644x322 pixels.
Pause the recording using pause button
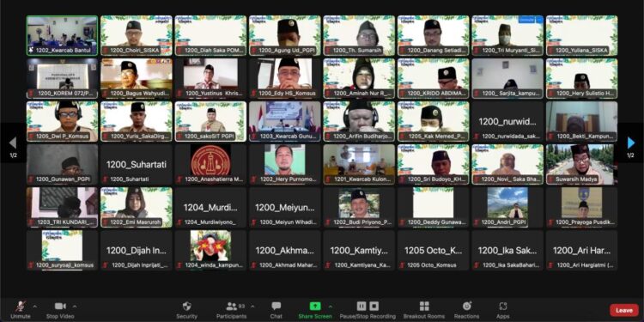(x=361, y=307)
